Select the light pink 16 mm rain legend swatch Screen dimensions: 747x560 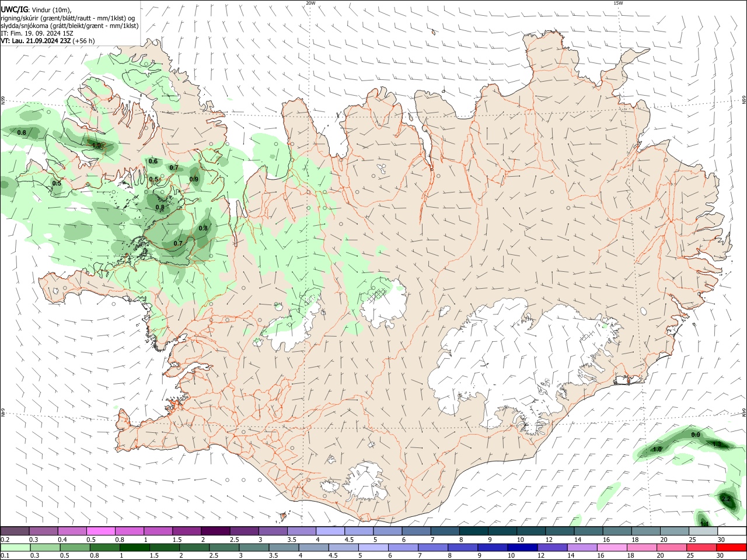pos(612,547)
